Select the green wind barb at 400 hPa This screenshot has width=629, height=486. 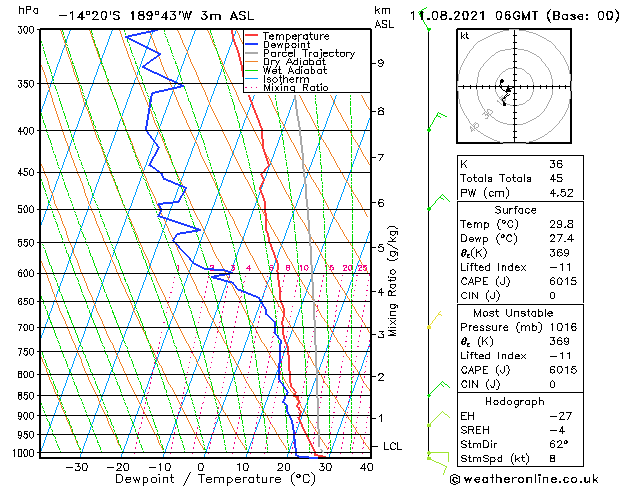pos(437,122)
